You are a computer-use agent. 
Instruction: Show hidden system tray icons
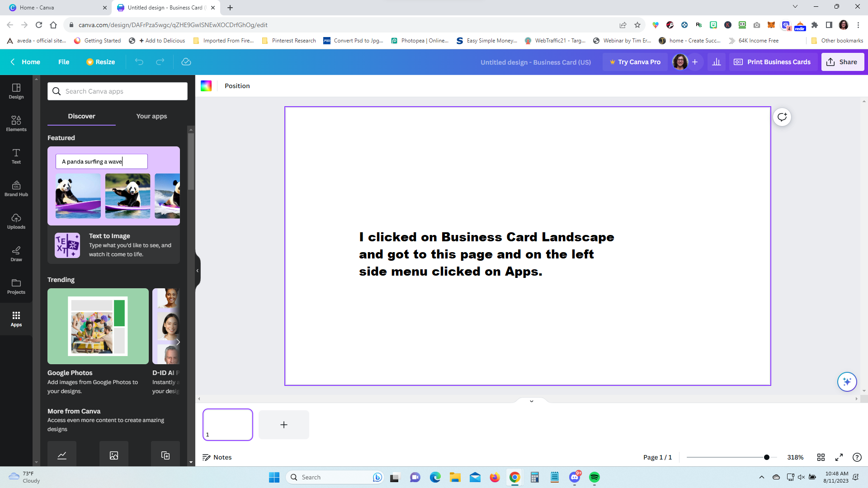762,477
